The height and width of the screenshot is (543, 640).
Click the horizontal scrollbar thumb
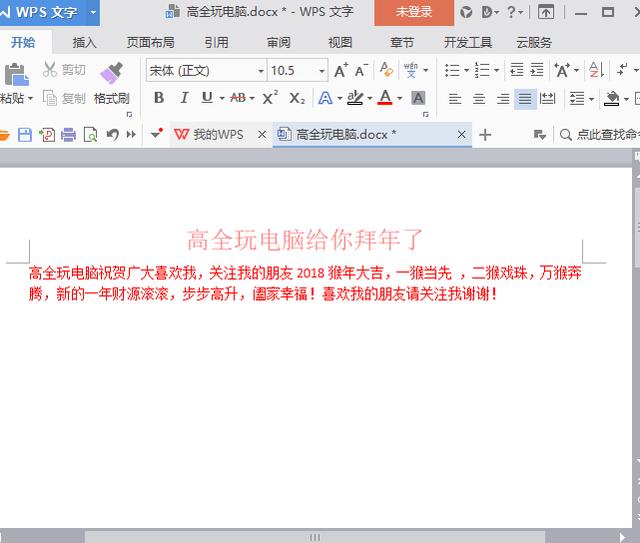click(315, 537)
